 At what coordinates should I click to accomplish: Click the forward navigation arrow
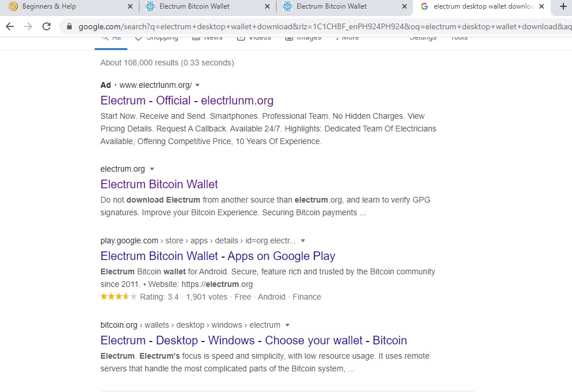click(28, 26)
